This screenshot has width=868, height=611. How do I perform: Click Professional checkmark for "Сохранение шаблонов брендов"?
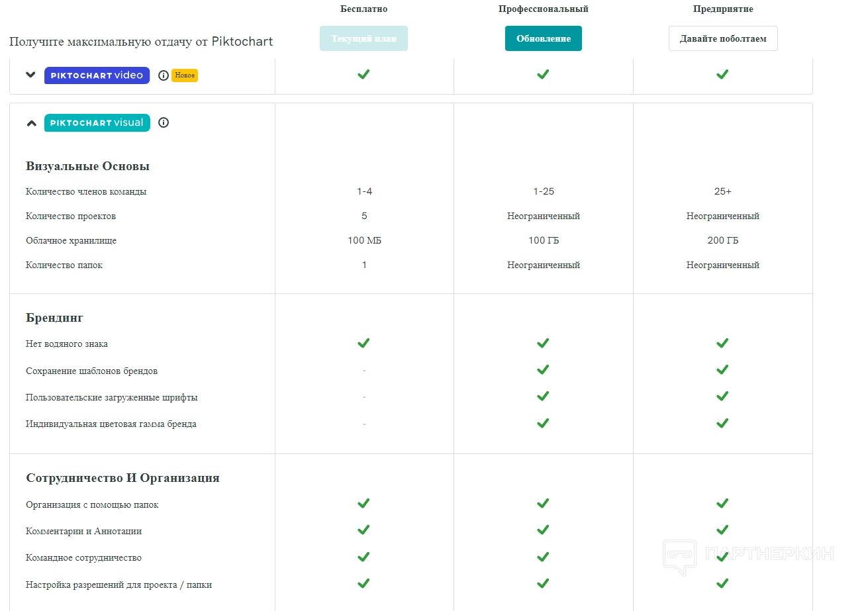[x=543, y=369]
